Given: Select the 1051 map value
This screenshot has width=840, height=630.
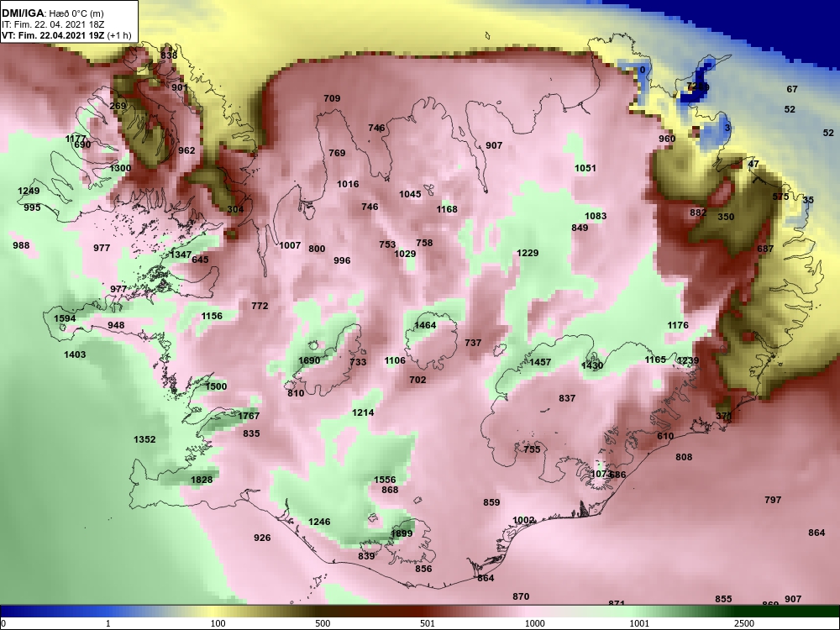Looking at the screenshot, I should tap(585, 168).
